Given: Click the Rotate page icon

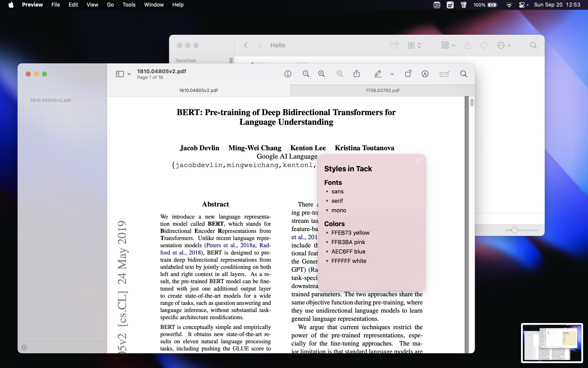Looking at the screenshot, I should pos(409,74).
